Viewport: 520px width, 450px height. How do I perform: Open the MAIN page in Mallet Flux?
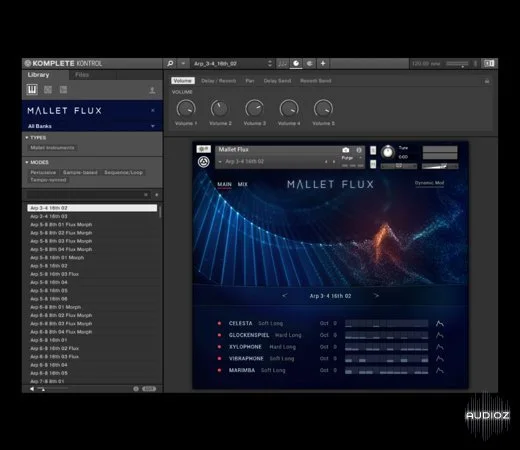coord(224,184)
